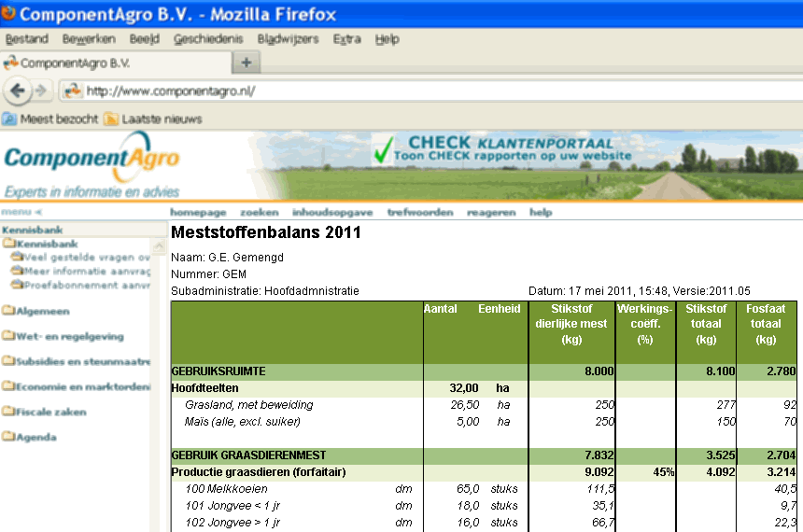Open the Geschiedenis menu
Viewport: 803px width, 532px height.
(208, 39)
